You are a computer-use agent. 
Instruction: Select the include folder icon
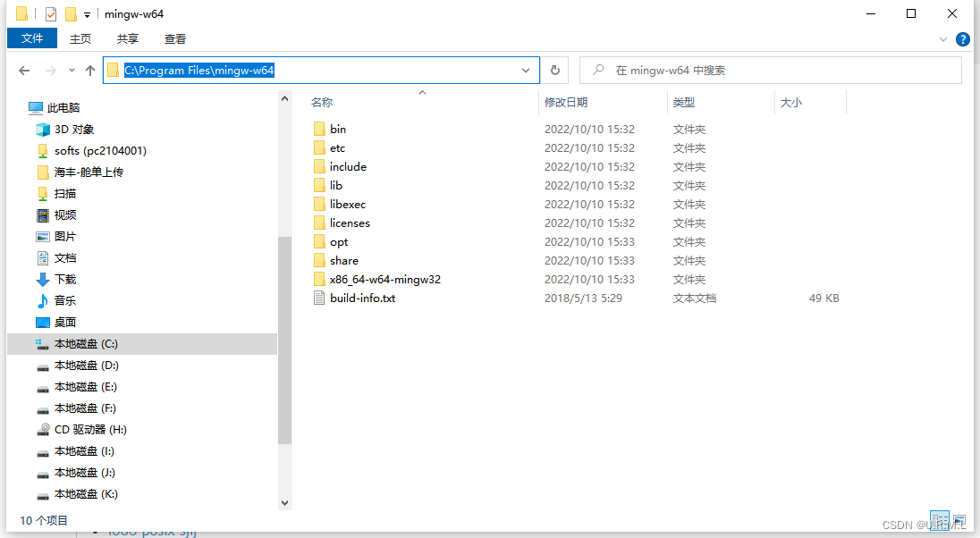point(319,167)
